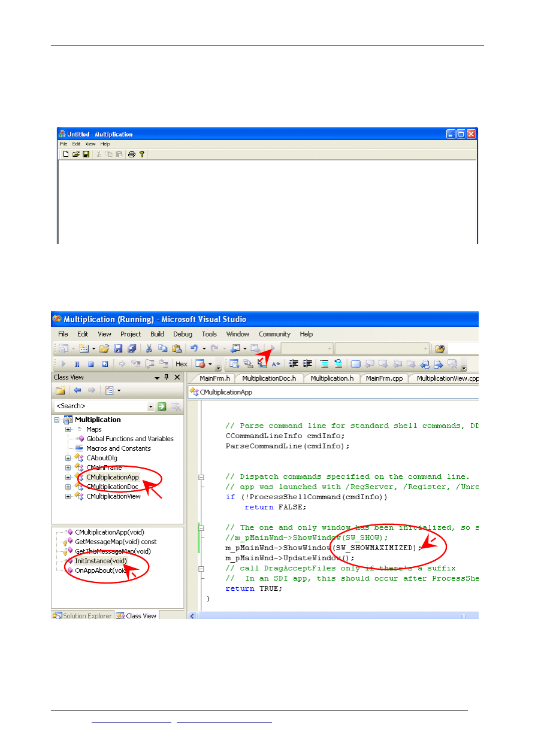Viewport: 535px width, 756px height.
Task: Click the code editor horizontal scrollbar
Action: pyautogui.click(x=330, y=615)
